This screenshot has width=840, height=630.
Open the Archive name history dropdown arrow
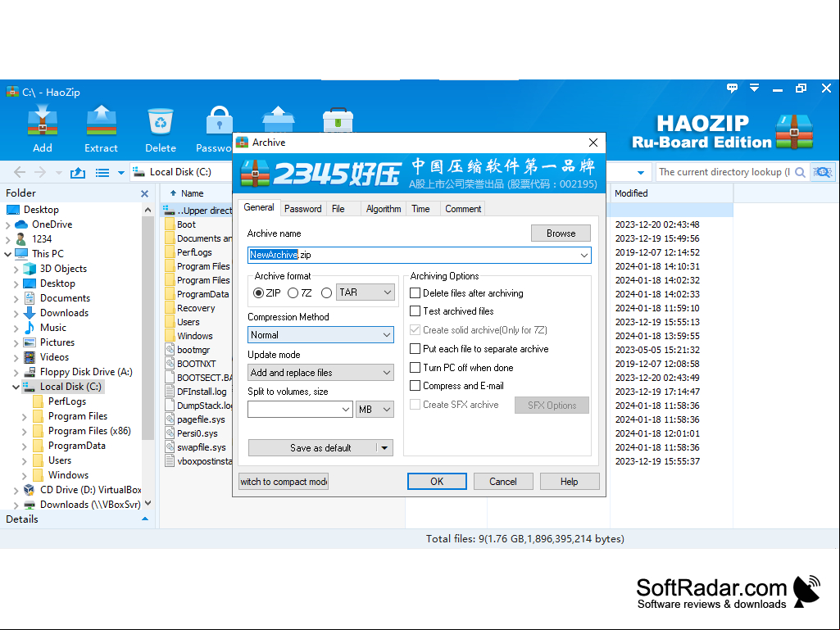584,255
